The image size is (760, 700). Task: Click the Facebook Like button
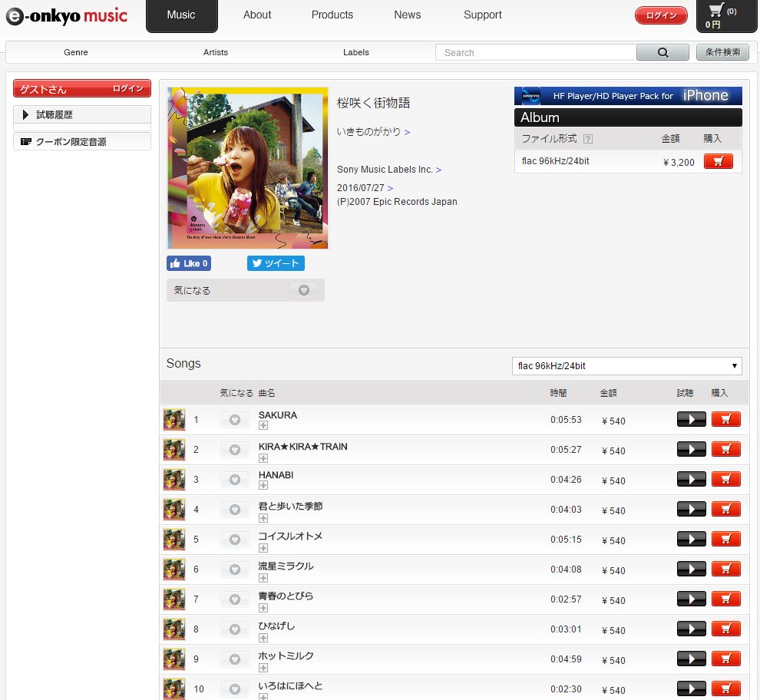pyautogui.click(x=189, y=263)
